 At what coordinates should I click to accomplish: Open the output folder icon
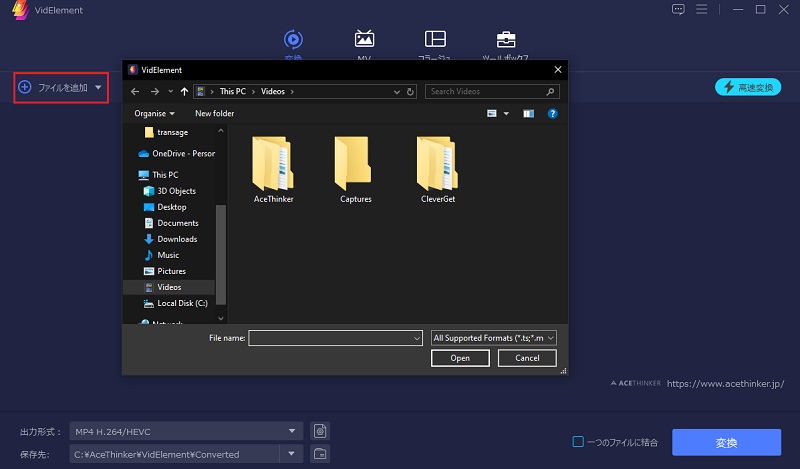[320, 454]
